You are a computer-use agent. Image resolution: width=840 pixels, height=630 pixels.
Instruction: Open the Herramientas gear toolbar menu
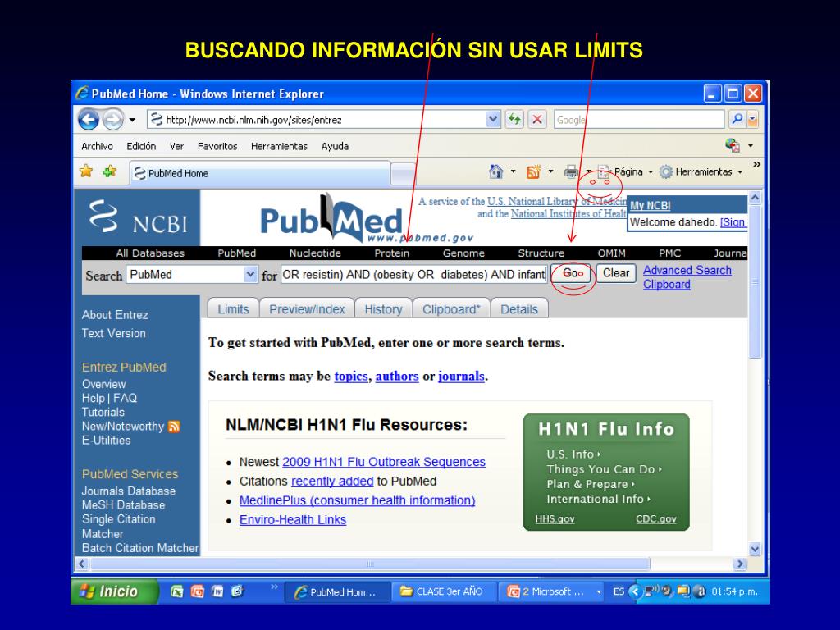pyautogui.click(x=701, y=172)
